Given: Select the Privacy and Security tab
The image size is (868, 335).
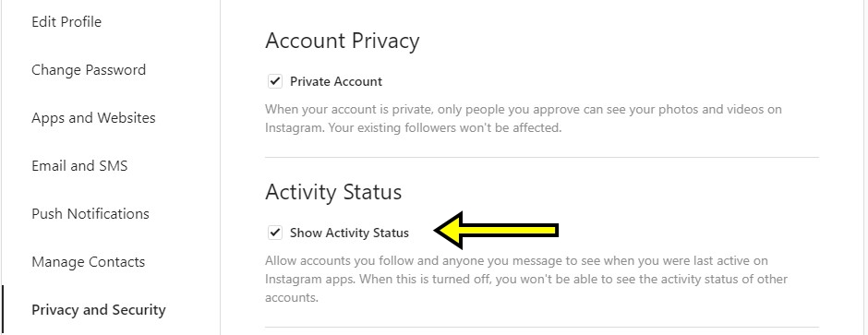Looking at the screenshot, I should click(99, 310).
